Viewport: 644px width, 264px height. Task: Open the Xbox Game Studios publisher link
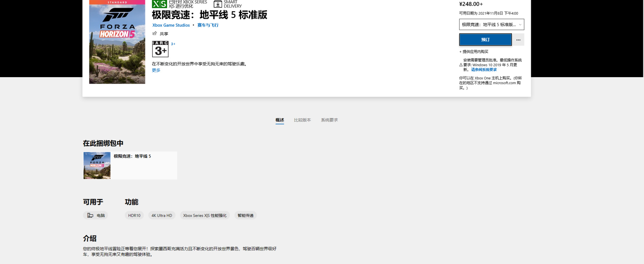171,25
